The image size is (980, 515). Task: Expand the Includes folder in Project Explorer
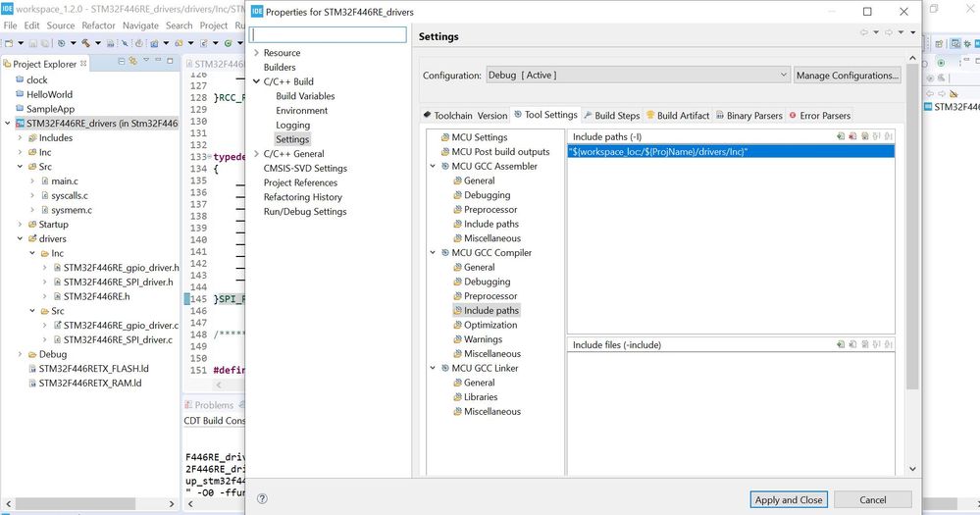click(x=20, y=137)
